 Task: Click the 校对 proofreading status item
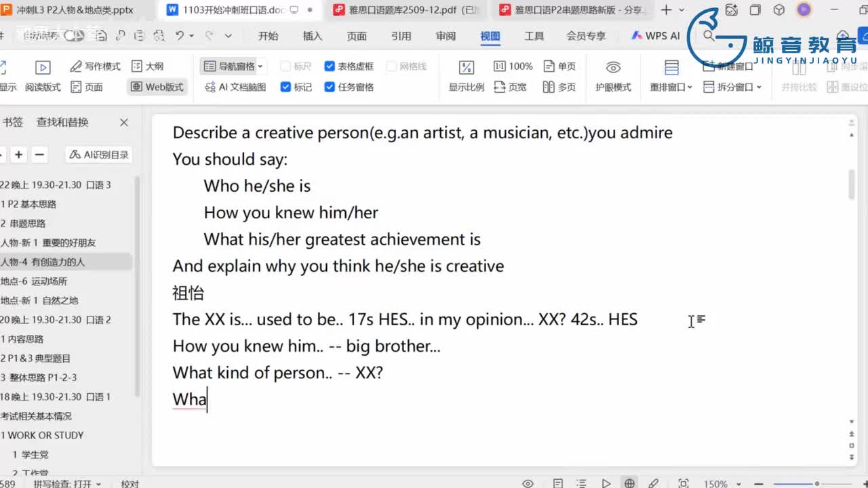tap(130, 484)
